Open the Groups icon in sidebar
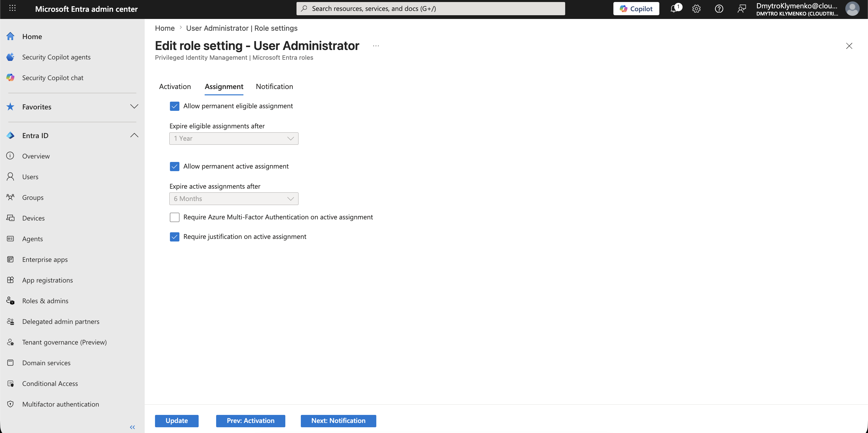868x433 pixels. tap(10, 197)
